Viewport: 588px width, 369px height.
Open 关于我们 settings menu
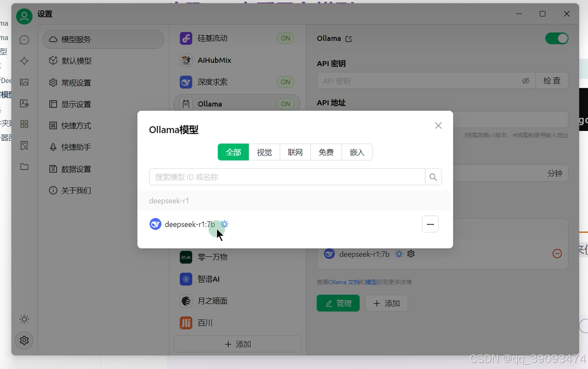(103, 190)
